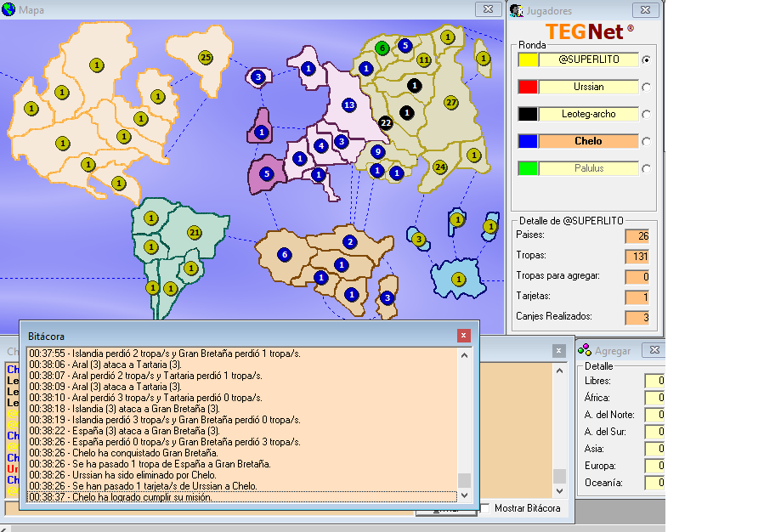Viewport: 764px width, 532px height.
Task: Toggle the Mostrar Bitácora checkbox
Action: [x=484, y=508]
